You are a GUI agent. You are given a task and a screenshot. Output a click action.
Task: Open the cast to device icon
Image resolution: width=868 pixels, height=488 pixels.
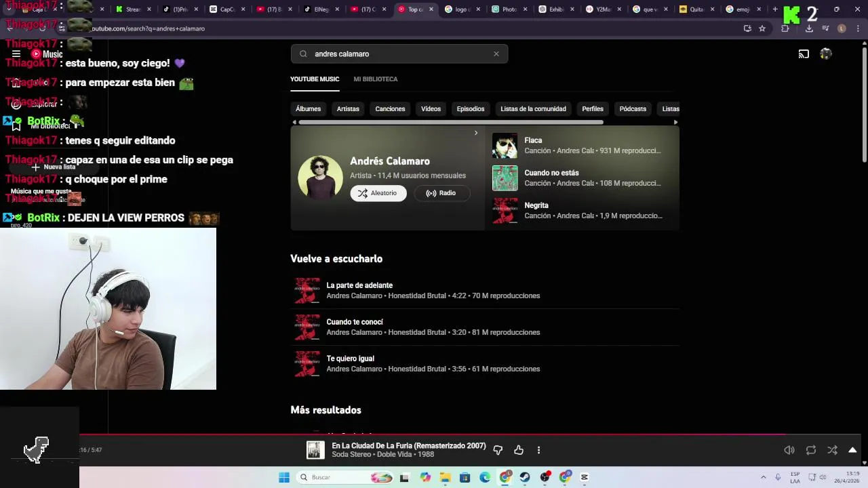click(804, 54)
